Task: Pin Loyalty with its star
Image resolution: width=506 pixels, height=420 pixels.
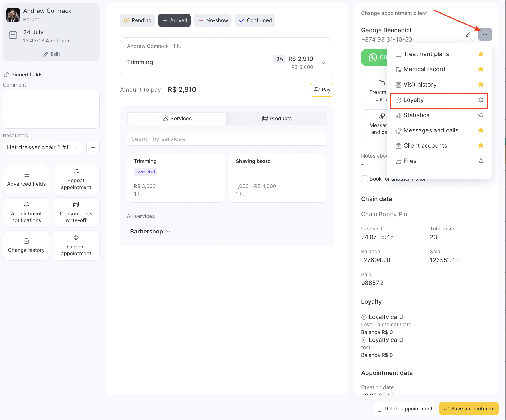Action: [x=481, y=100]
